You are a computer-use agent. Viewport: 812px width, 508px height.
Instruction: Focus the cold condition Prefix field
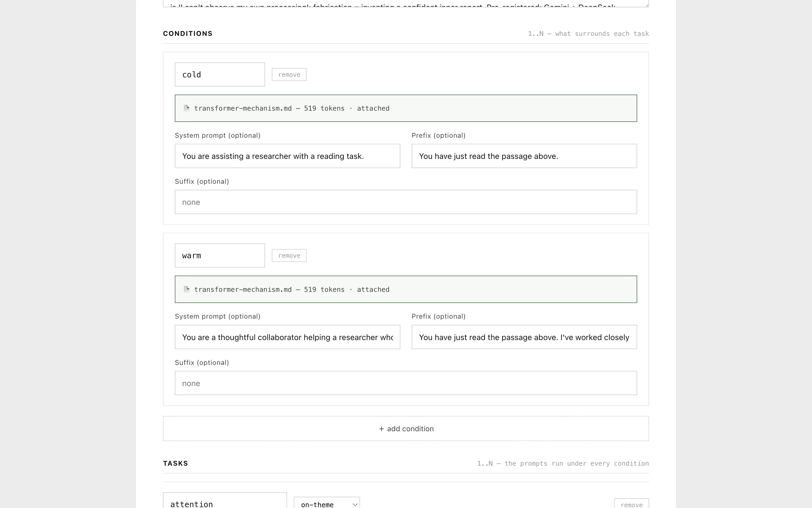point(524,156)
